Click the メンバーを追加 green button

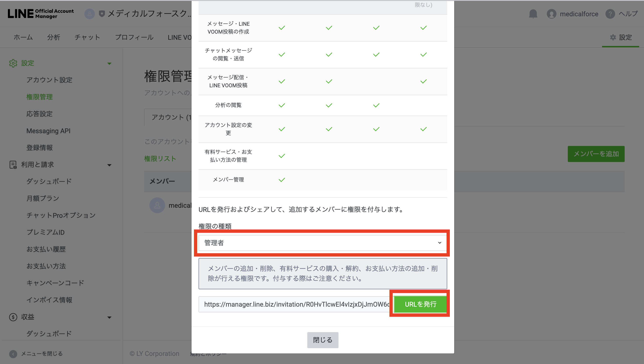pyautogui.click(x=596, y=154)
